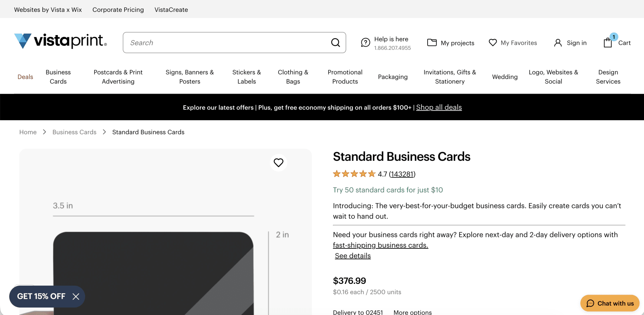Click the business card product image
Screen dimensions: 644x315
(153, 273)
